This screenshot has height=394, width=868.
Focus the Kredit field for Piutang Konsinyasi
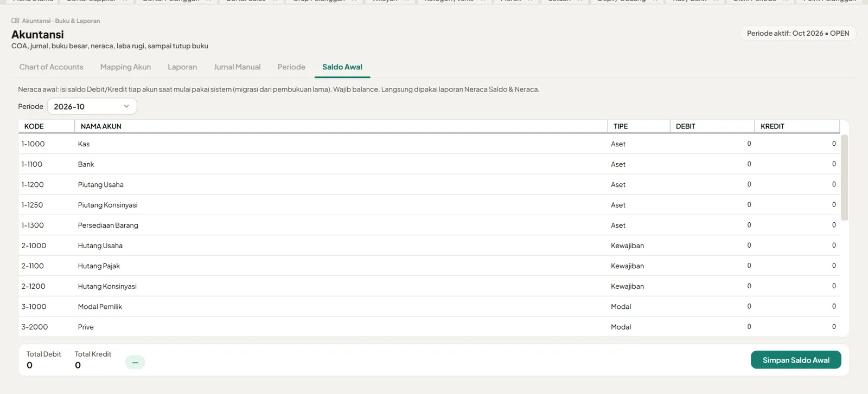[797, 204]
